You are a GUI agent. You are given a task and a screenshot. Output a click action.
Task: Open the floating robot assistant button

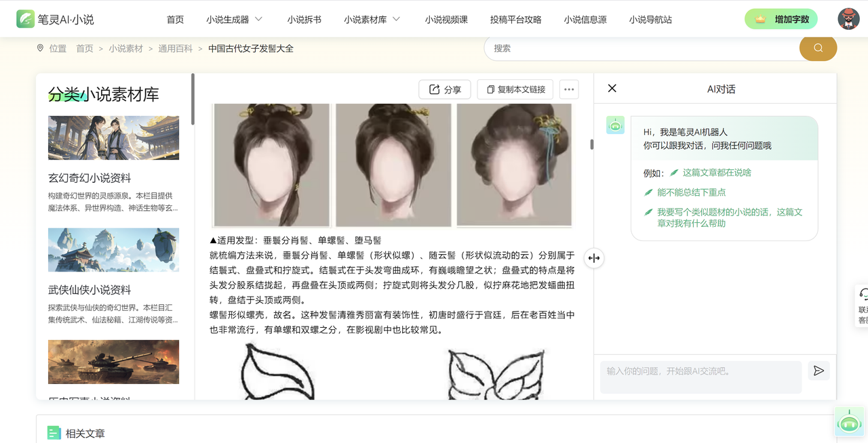pyautogui.click(x=849, y=423)
